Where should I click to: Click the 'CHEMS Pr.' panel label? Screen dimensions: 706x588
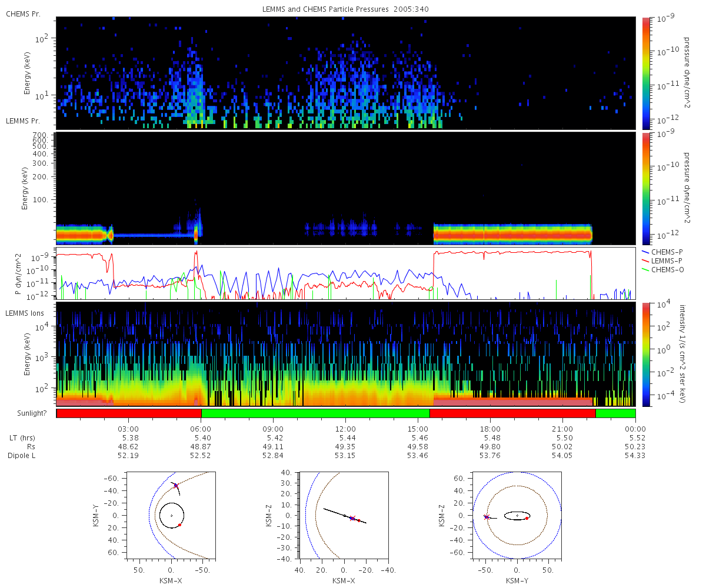click(x=23, y=14)
